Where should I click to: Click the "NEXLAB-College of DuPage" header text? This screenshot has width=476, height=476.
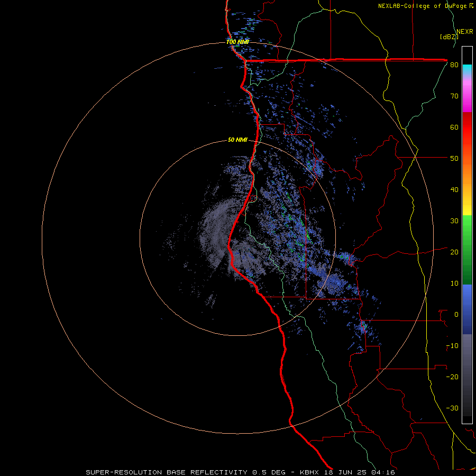pos(423,6)
